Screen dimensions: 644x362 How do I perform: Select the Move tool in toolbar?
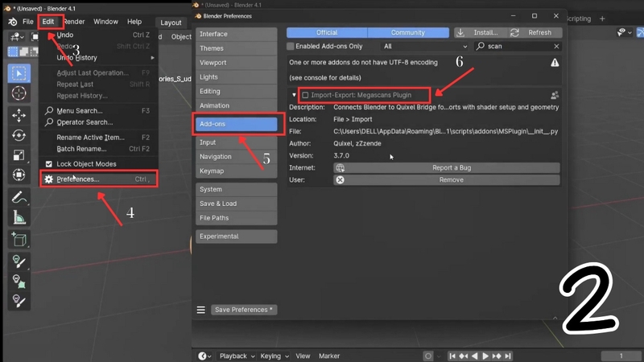click(x=19, y=115)
